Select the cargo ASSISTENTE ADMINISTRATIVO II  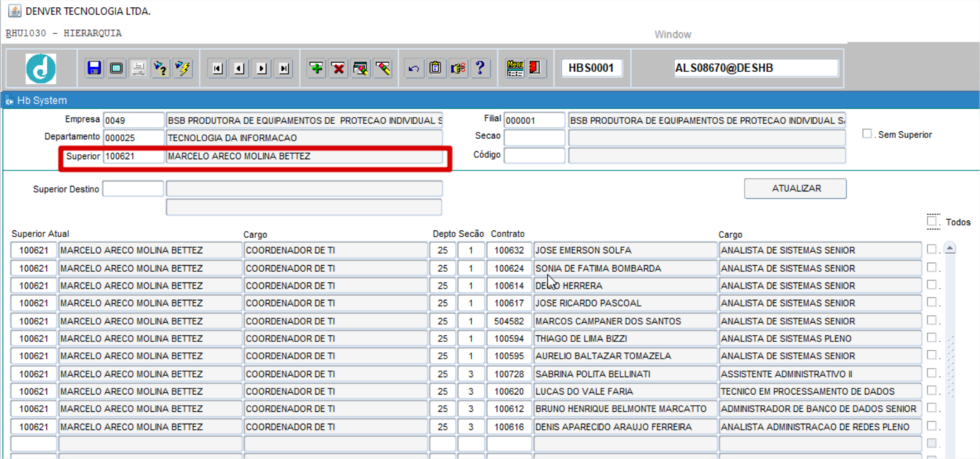click(820, 373)
